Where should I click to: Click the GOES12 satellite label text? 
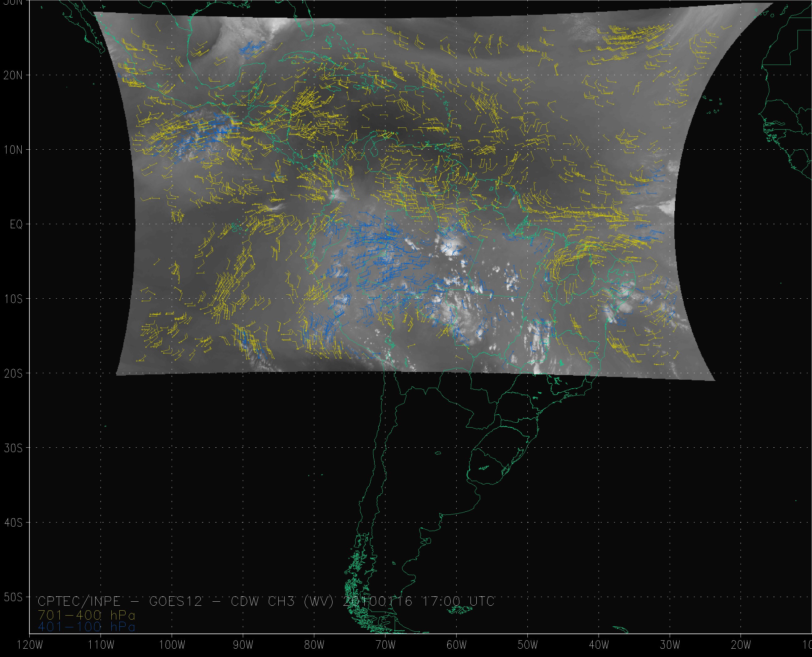pos(176,601)
